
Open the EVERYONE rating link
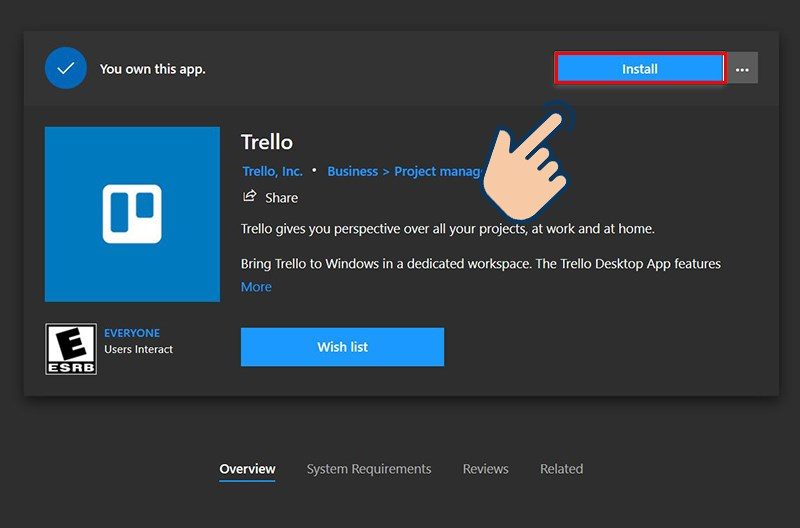132,333
